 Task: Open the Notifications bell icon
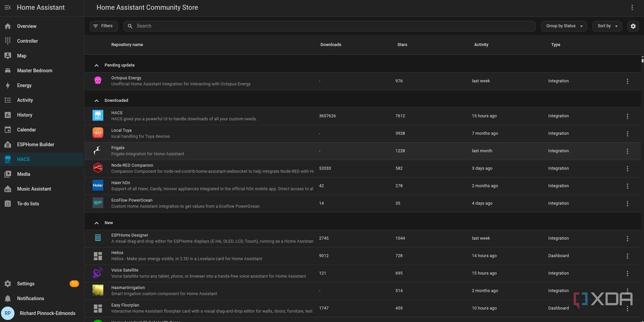8,298
